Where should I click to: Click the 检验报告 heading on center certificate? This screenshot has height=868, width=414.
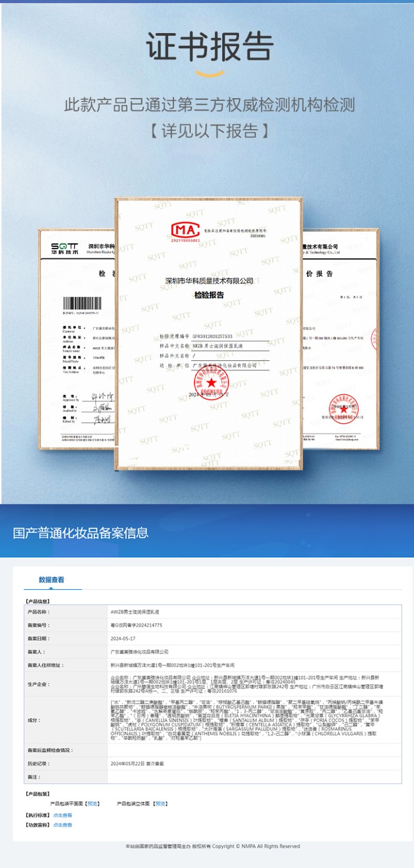coord(209,295)
